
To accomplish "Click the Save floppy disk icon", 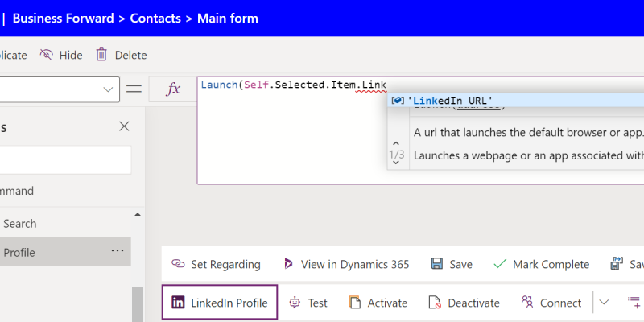I will [x=437, y=264].
